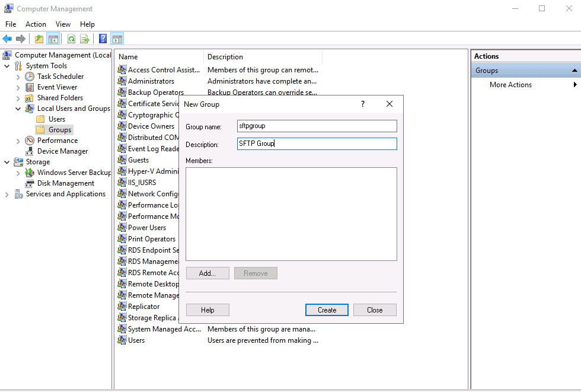Click the Storage icon in tree
The image size is (581, 392).
point(18,162)
